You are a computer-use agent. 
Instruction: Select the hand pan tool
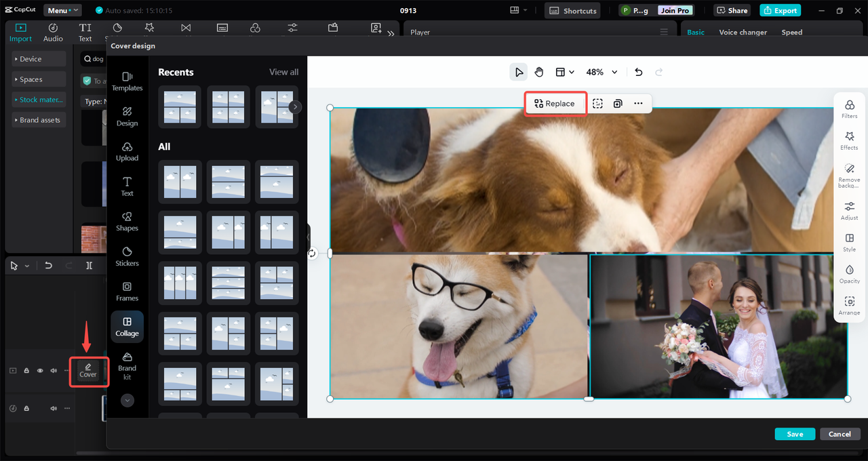539,72
